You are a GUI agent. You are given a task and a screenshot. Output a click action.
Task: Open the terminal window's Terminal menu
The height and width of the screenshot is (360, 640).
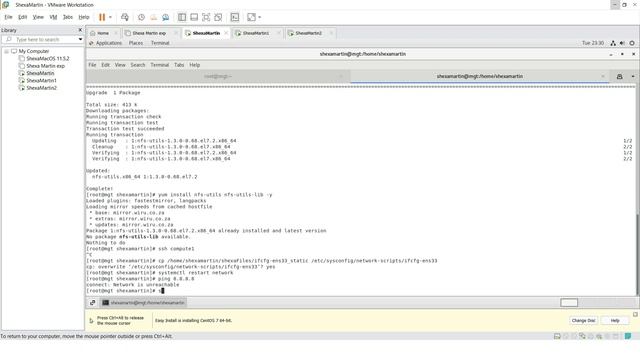pyautogui.click(x=160, y=65)
